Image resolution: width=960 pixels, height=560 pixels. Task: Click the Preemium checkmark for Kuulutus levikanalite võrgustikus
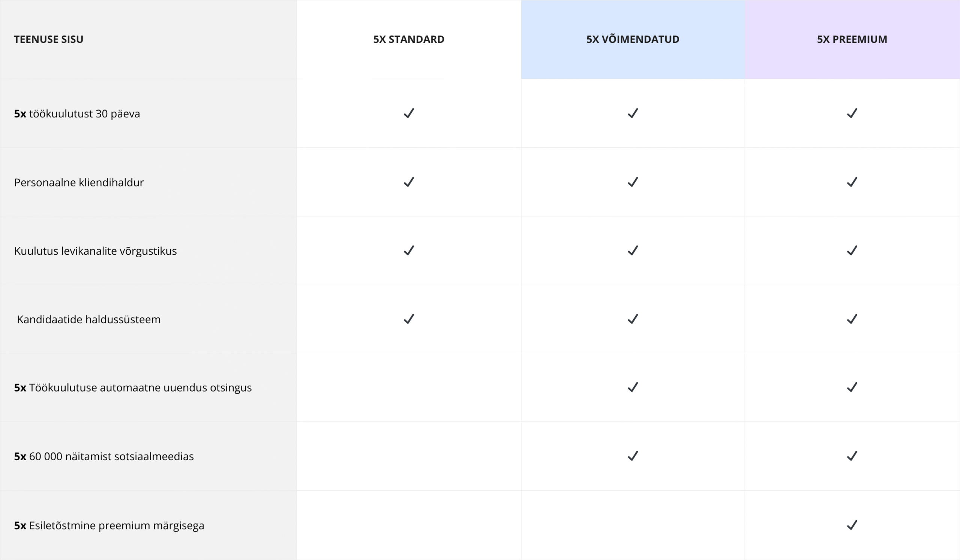[852, 251]
